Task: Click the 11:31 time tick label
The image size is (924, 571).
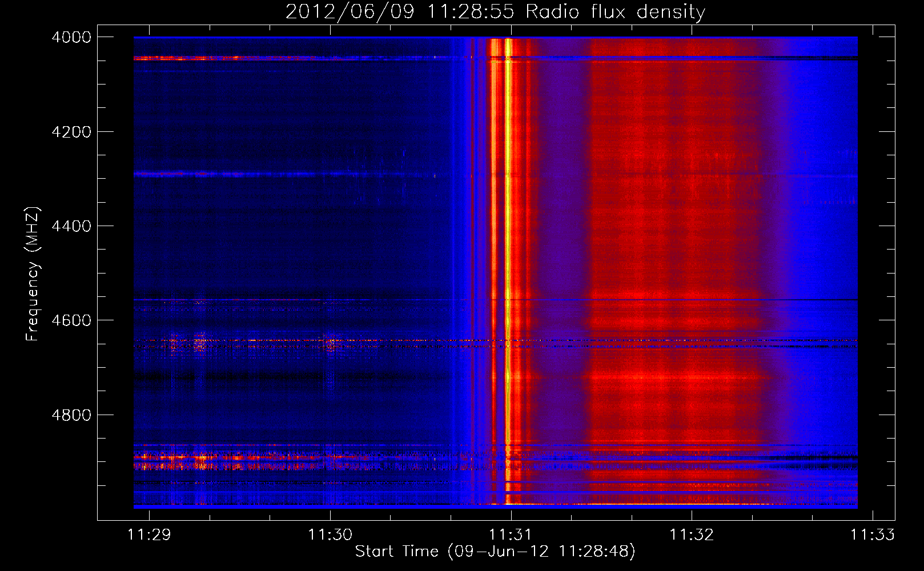Action: pos(511,535)
